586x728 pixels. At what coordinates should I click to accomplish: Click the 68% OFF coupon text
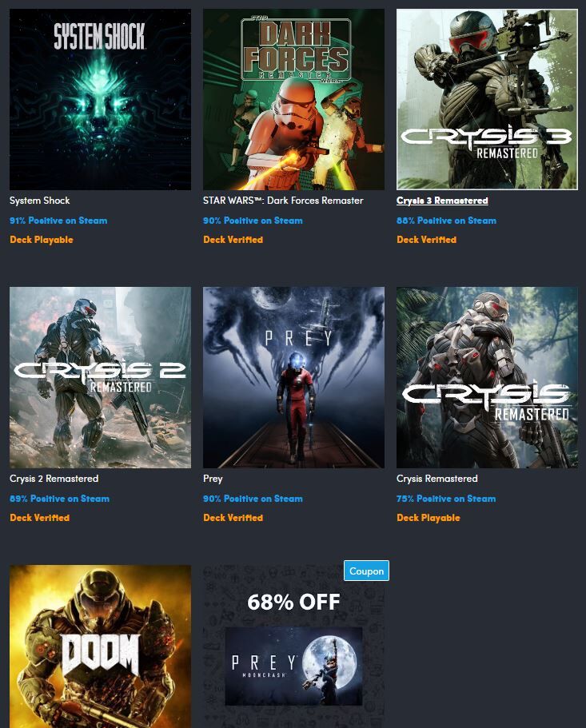(x=293, y=603)
